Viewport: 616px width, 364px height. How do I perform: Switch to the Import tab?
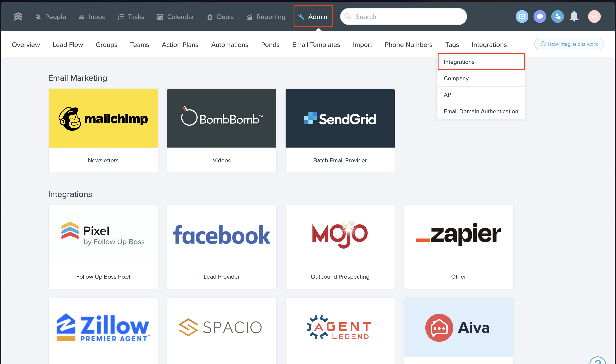coord(362,45)
